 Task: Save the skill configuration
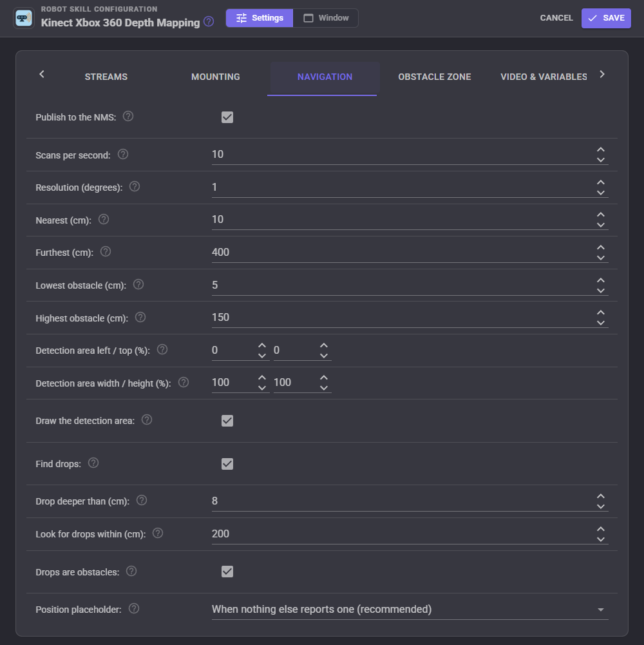[x=606, y=18]
